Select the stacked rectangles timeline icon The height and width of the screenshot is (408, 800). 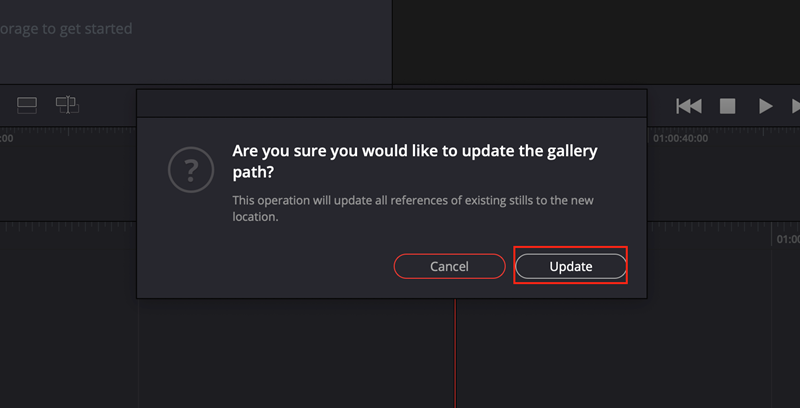(x=27, y=106)
